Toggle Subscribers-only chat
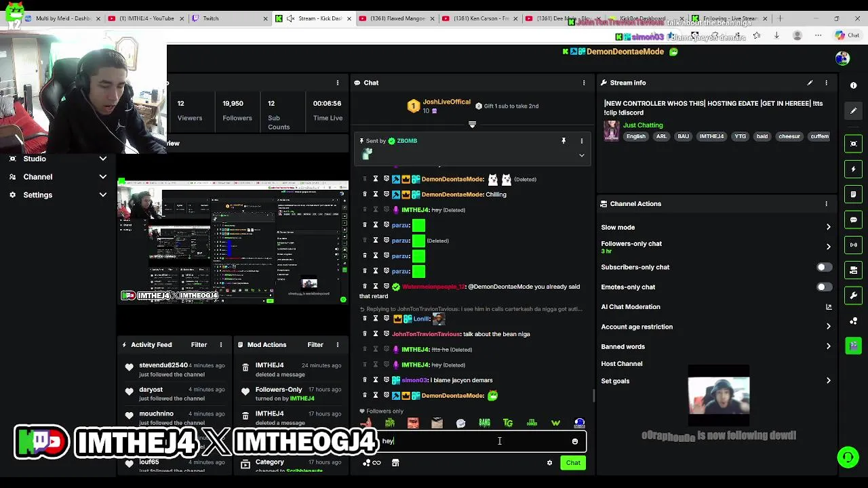The width and height of the screenshot is (868, 488). click(x=824, y=267)
